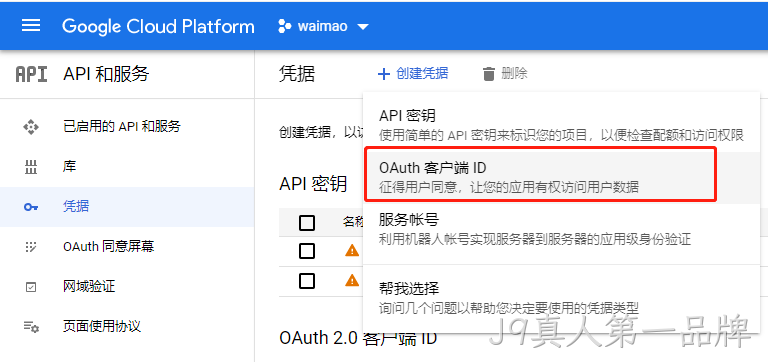Click the 创建凭据 button
The width and height of the screenshot is (768, 362).
pyautogui.click(x=413, y=74)
